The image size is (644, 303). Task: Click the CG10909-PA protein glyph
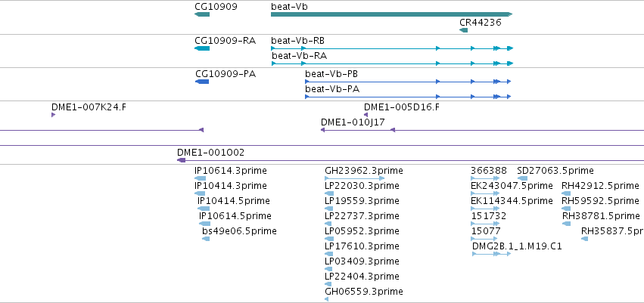pyautogui.click(x=202, y=82)
